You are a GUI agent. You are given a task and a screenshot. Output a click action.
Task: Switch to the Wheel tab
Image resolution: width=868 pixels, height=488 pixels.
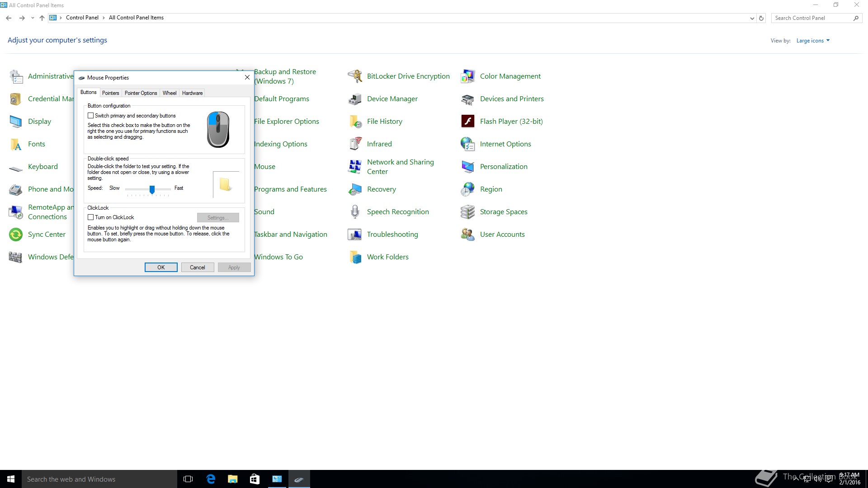click(x=170, y=93)
